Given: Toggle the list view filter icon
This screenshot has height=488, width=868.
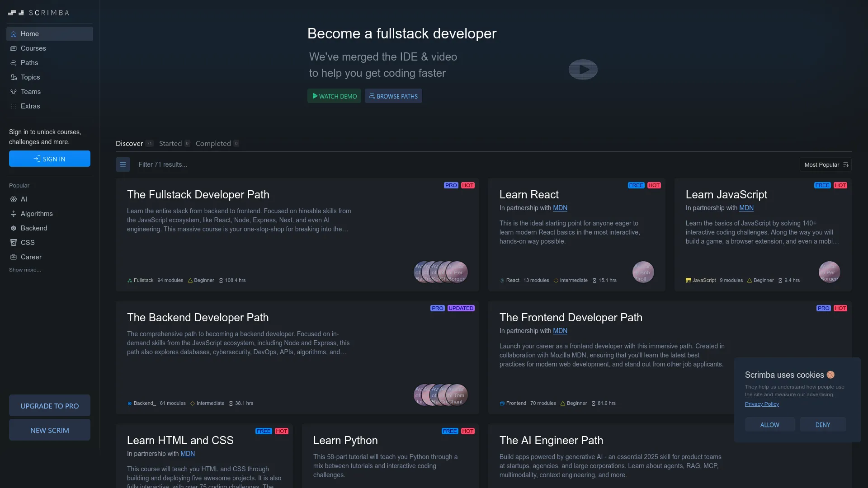Looking at the screenshot, I should pos(123,164).
